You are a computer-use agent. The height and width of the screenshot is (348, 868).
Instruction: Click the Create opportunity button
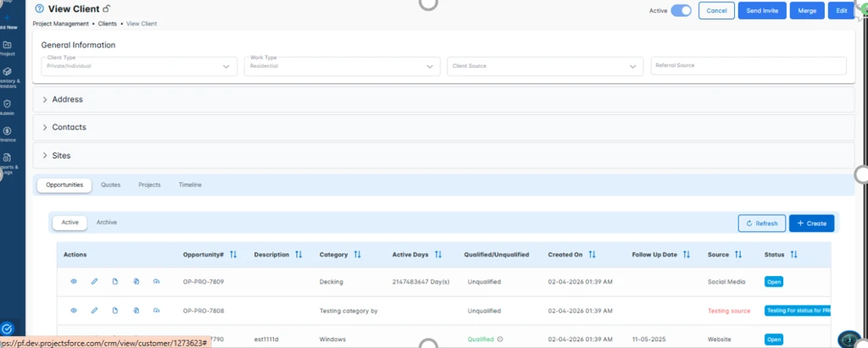811,224
